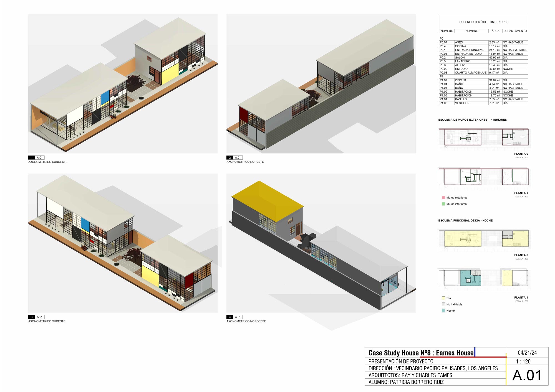Click the '31.89 m²' area cell

tap(495, 80)
